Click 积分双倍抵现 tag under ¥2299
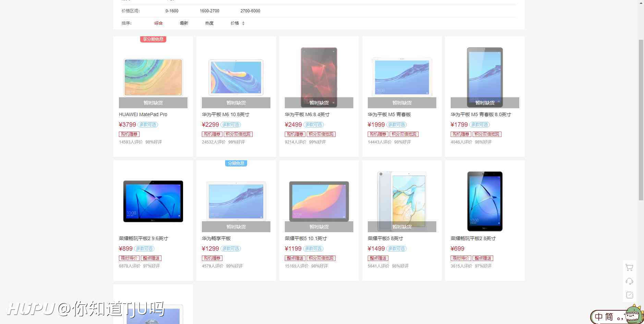The height and width of the screenshot is (324, 644). (x=238, y=134)
